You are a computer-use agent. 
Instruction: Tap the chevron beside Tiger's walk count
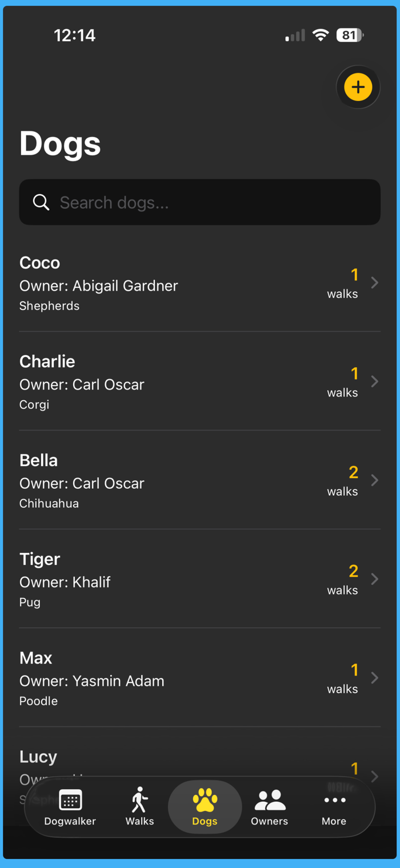[x=375, y=579]
